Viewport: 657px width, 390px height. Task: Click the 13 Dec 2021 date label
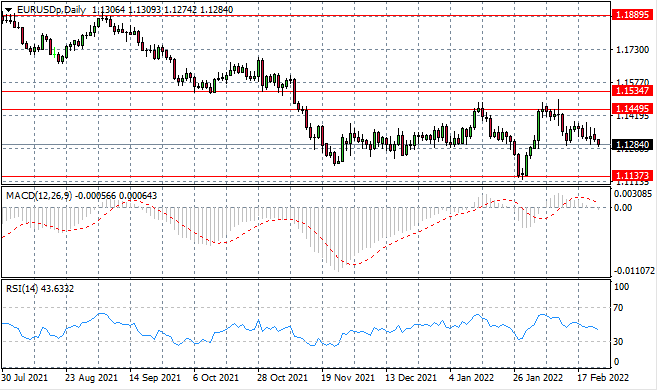(411, 377)
